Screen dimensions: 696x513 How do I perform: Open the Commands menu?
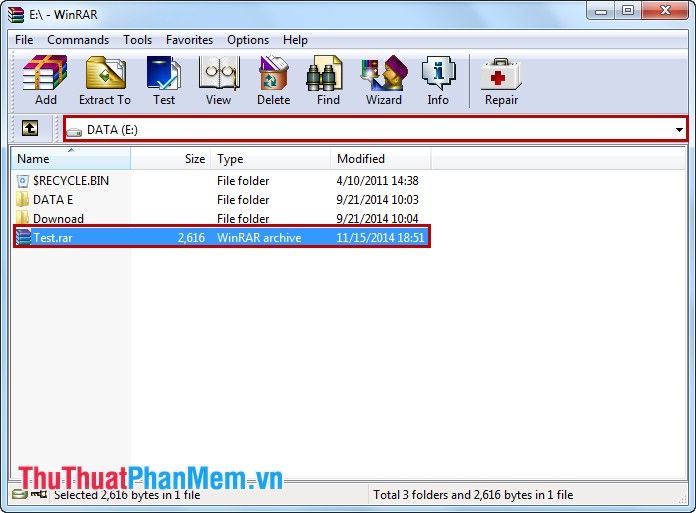(78, 40)
